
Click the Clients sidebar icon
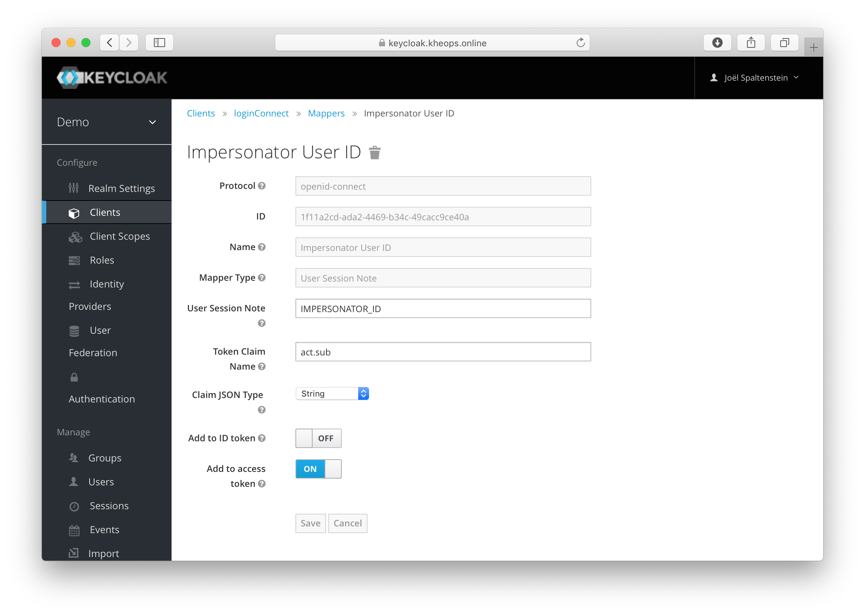(x=75, y=213)
